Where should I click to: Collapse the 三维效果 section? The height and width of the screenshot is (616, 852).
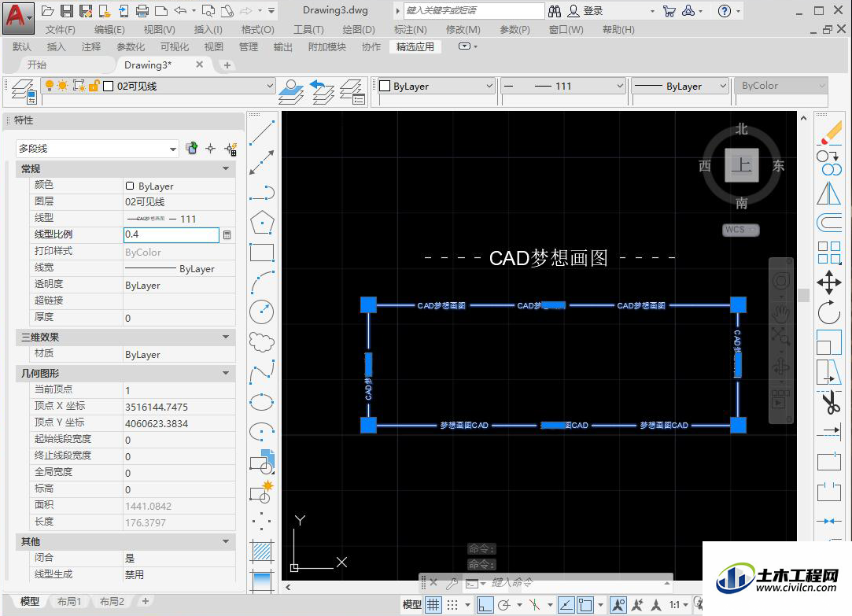[x=226, y=338]
